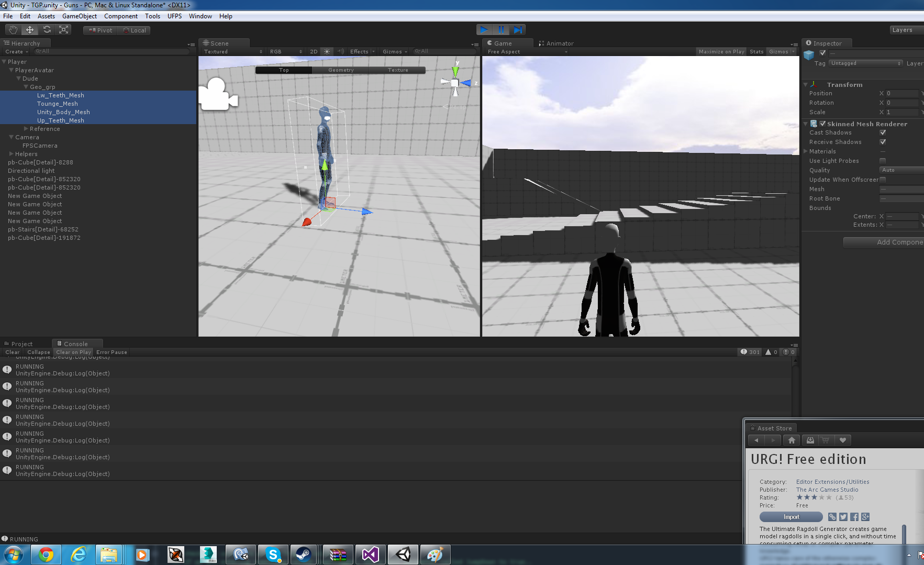The width and height of the screenshot is (924, 565).
Task: Open Free Aspect dropdown in Game view
Action: (x=527, y=51)
